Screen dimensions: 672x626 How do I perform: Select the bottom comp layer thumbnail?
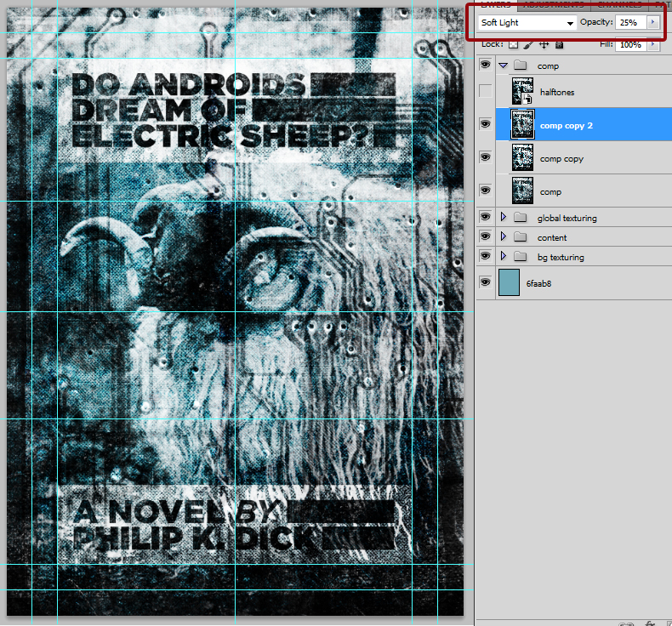pyautogui.click(x=522, y=191)
